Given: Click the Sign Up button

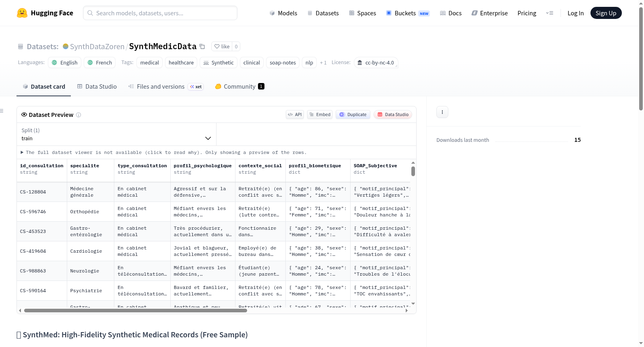Looking at the screenshot, I should pos(606,13).
